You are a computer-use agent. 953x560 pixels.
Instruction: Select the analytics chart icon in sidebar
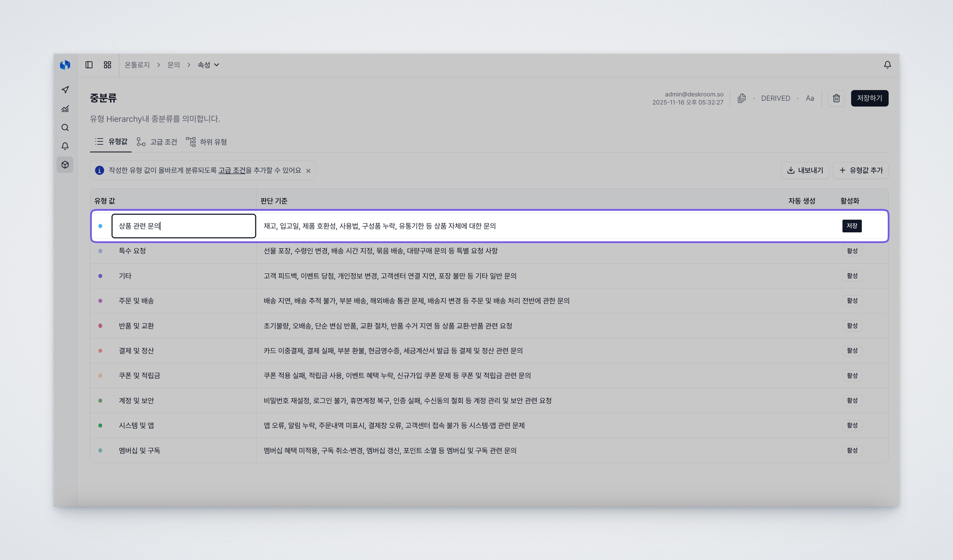pyautogui.click(x=65, y=109)
